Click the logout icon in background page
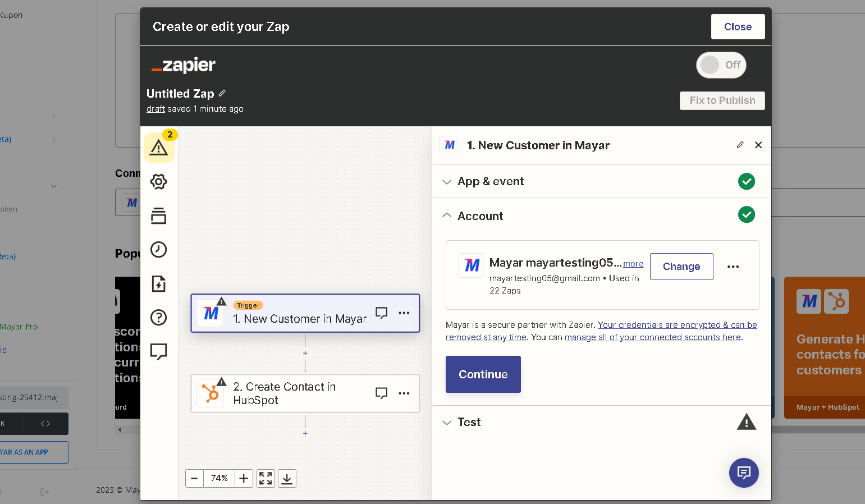The width and height of the screenshot is (865, 504). point(45,492)
